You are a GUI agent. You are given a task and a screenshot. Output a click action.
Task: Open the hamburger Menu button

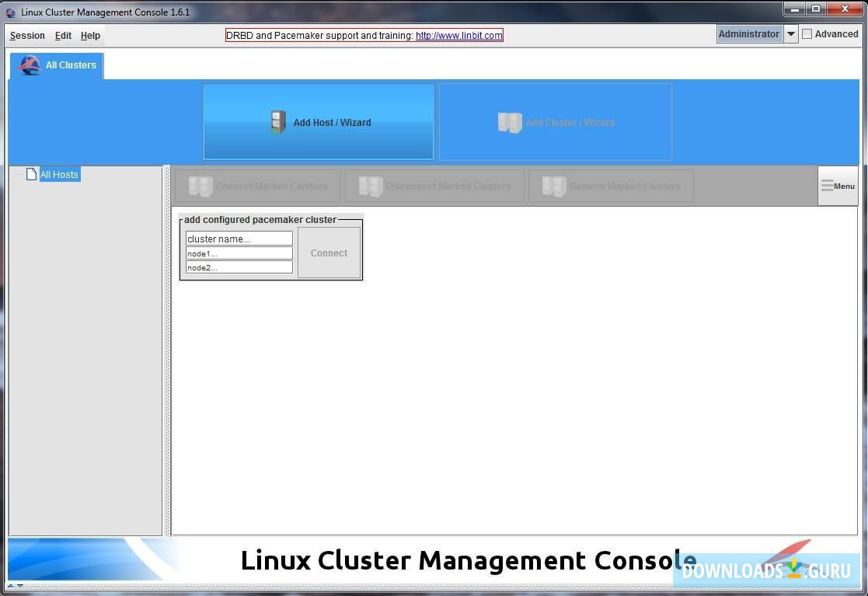pos(838,186)
